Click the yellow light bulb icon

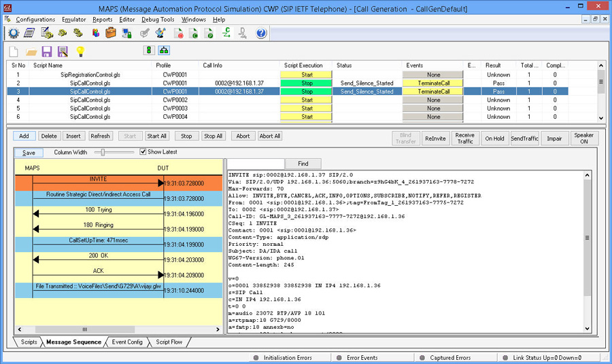[80, 51]
